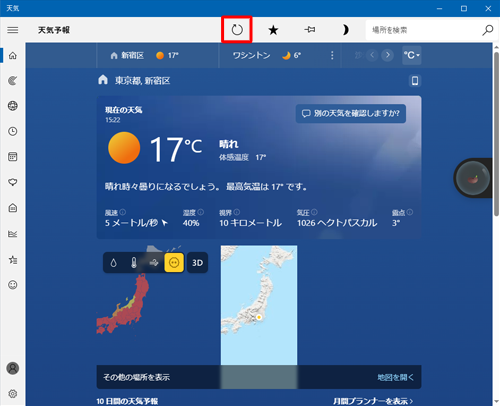Image resolution: width=500 pixels, height=406 pixels.
Task: Go to previous location arrow
Action: (372, 55)
